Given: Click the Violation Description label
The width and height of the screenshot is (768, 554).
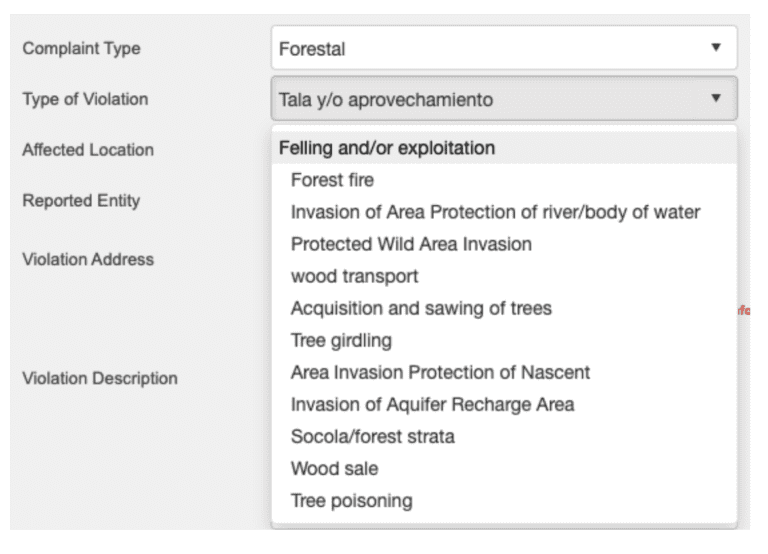Looking at the screenshot, I should tap(100, 378).
